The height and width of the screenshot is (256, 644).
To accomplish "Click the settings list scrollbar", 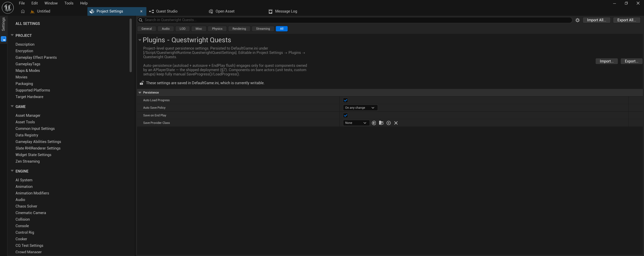I will click(x=130, y=45).
